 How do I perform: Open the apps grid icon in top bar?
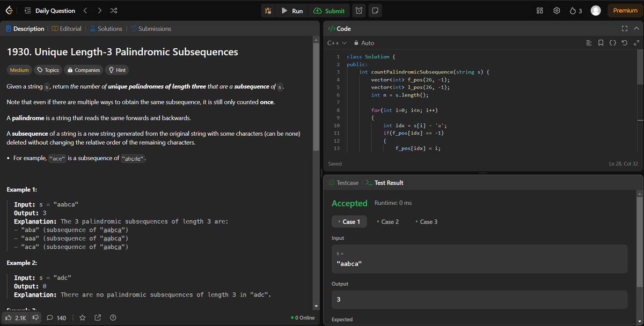click(539, 10)
